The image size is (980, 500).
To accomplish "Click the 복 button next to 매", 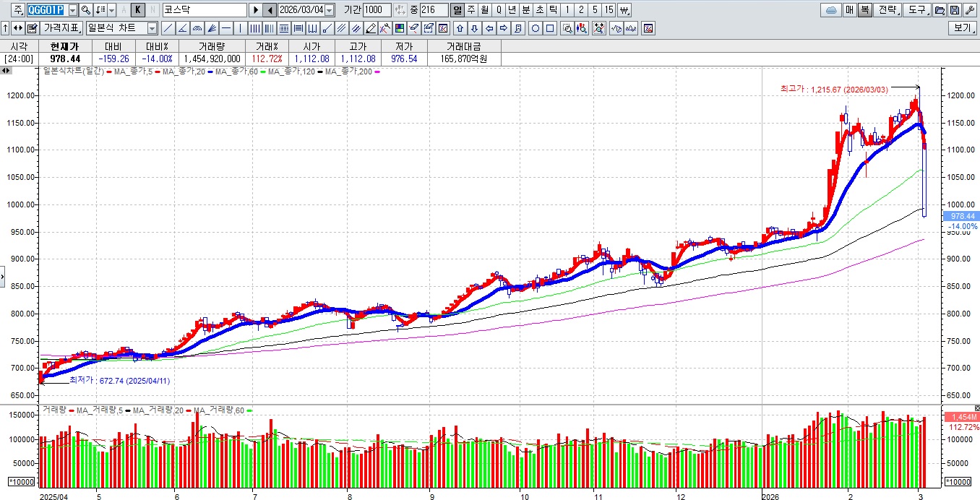I will pos(864,10).
